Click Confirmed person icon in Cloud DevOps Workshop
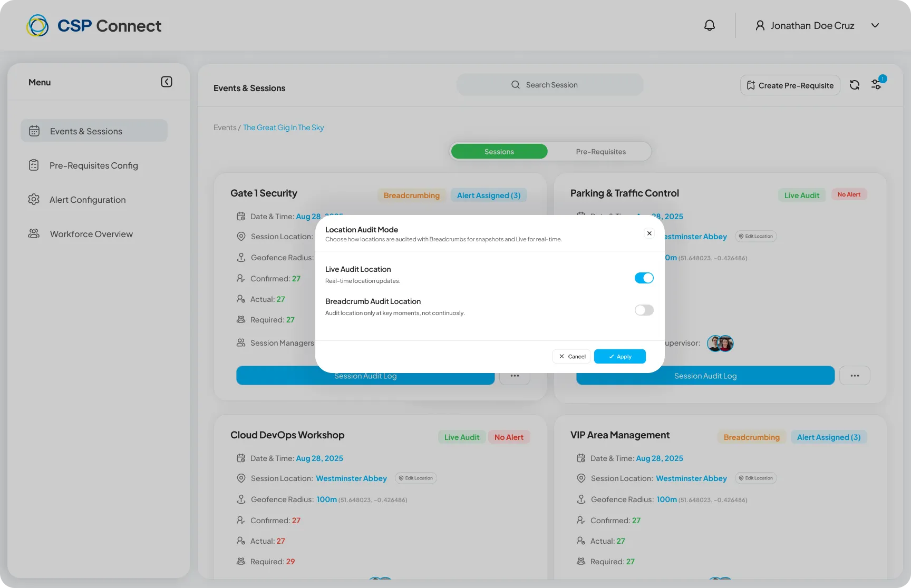 point(241,520)
